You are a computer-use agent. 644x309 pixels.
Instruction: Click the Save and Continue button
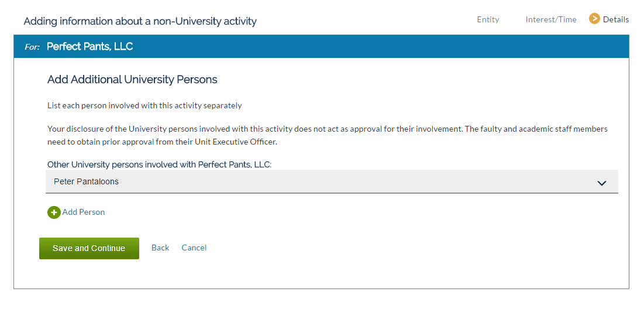point(89,248)
